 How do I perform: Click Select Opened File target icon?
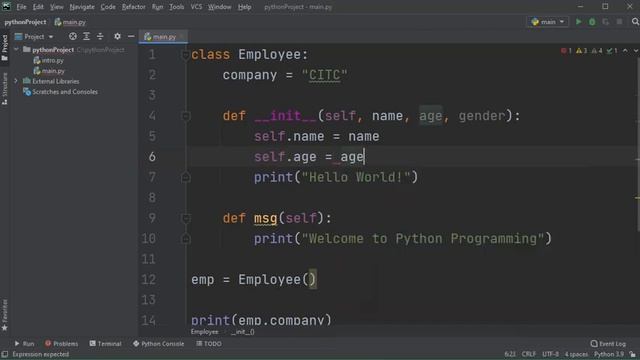[x=73, y=36]
